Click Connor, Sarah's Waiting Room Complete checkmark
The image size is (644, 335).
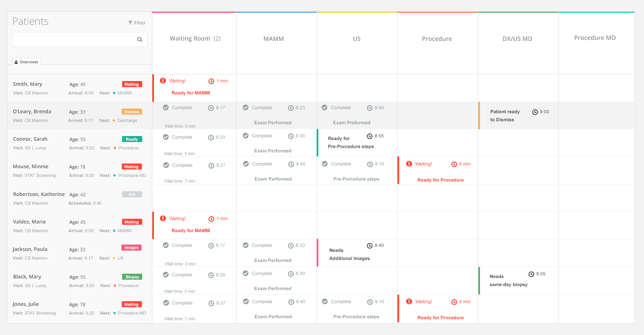pos(166,137)
